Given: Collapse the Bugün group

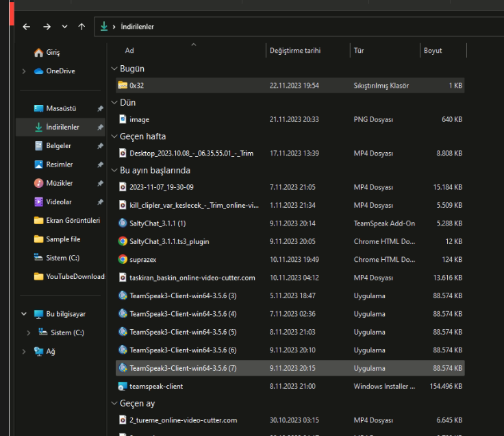Looking at the screenshot, I should [114, 69].
